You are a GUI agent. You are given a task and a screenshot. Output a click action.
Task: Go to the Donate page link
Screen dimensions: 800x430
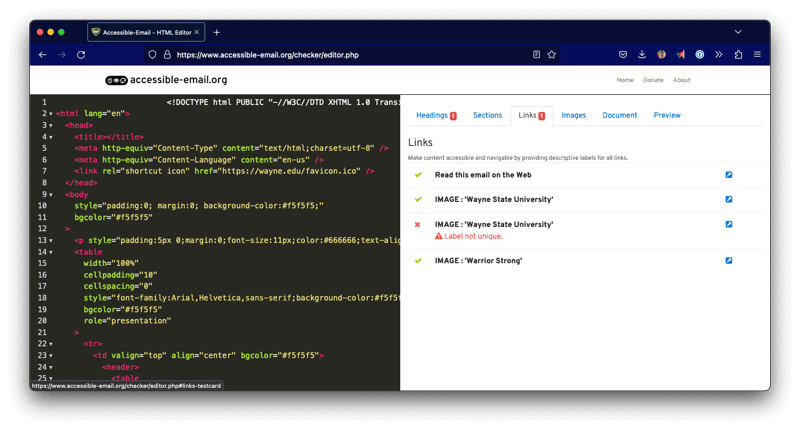coord(653,80)
